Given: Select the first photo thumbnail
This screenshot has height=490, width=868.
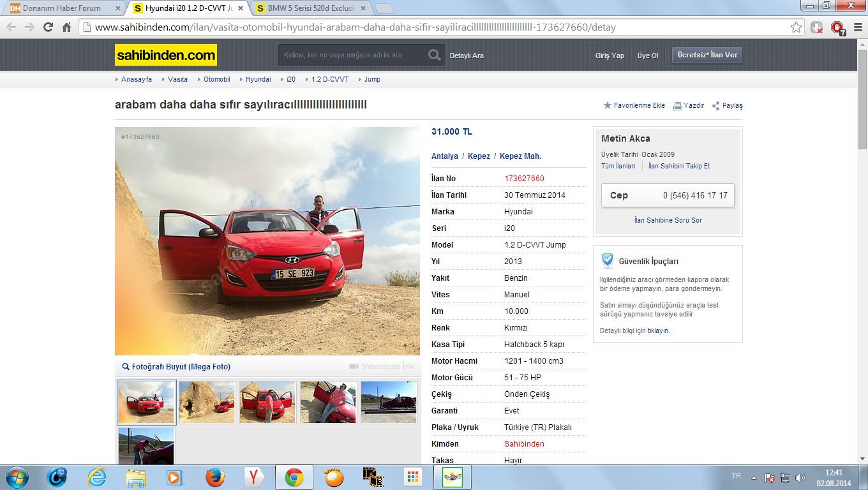Looking at the screenshot, I should pos(147,402).
